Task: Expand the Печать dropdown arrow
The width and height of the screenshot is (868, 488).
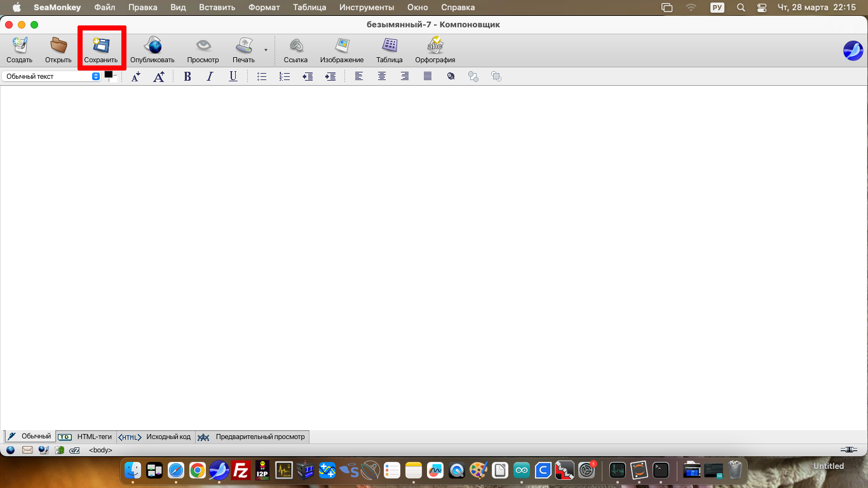Action: point(266,50)
